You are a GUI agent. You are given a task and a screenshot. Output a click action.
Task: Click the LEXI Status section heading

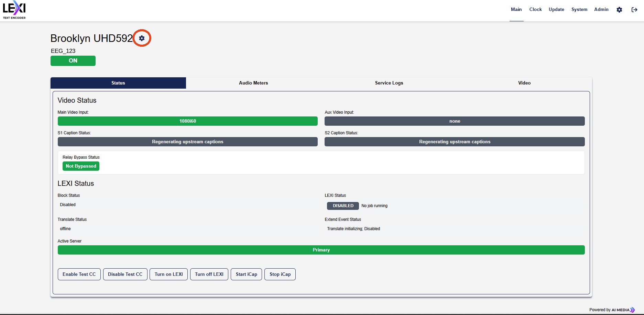tap(76, 183)
